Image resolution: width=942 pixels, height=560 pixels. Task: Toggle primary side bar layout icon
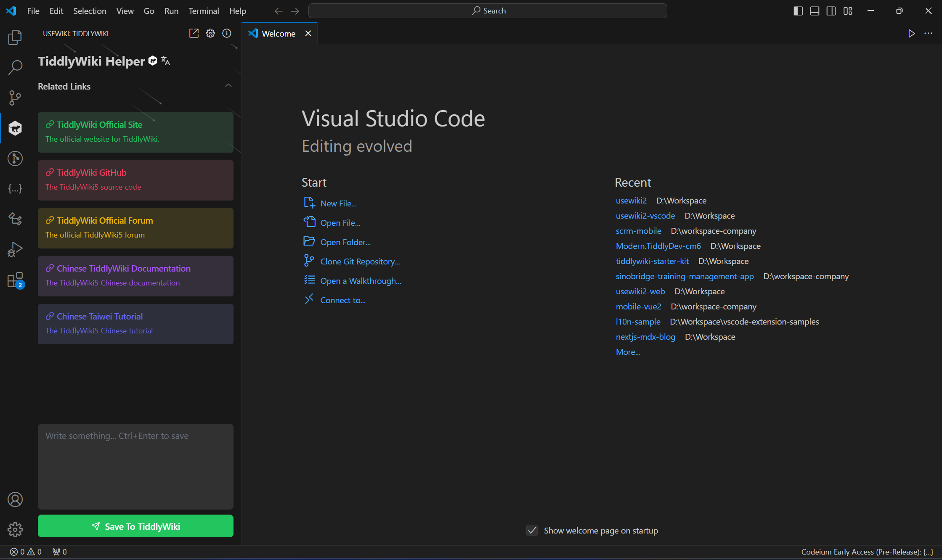tap(798, 11)
